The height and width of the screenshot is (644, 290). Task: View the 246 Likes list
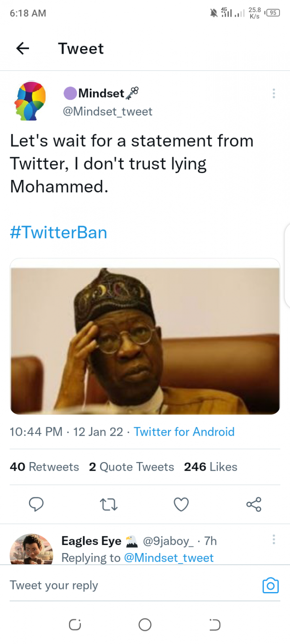[x=210, y=467]
